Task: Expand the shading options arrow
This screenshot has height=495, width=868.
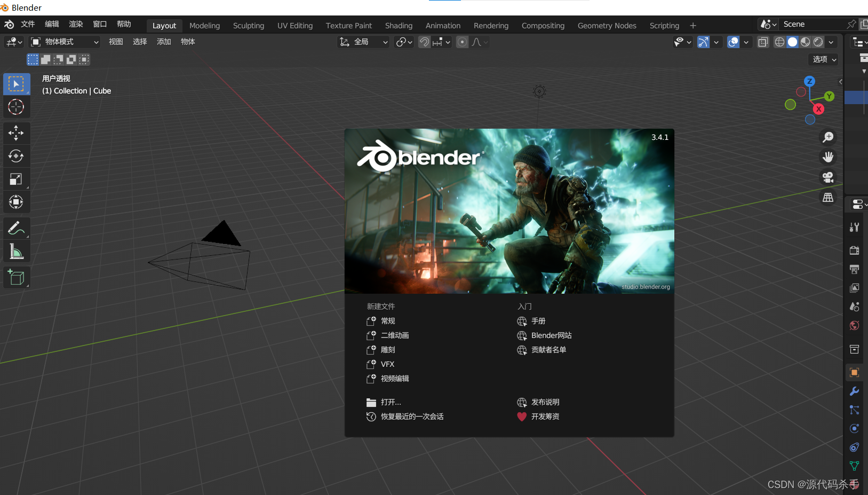Action: coord(831,42)
